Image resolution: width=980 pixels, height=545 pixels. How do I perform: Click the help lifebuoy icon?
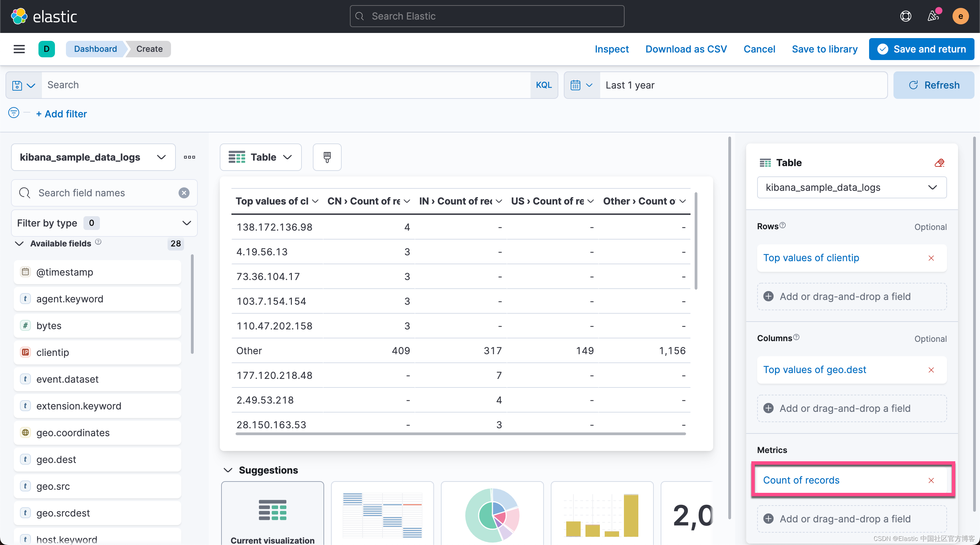905,16
